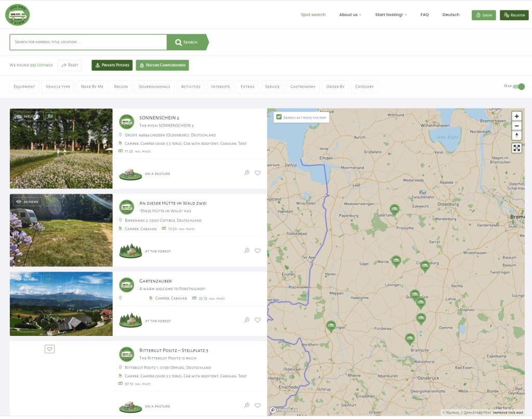The image size is (532, 419).
Task: Click the map marker near Saterland
Action: point(394,209)
